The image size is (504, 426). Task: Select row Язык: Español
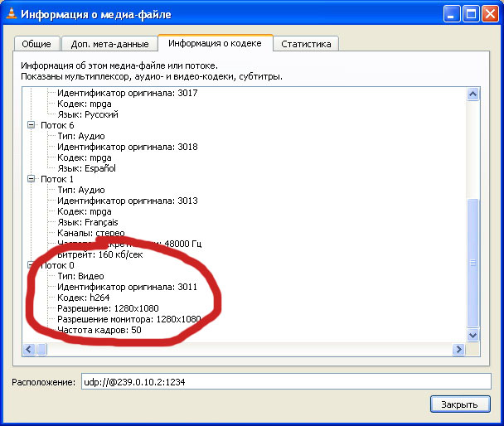86,168
